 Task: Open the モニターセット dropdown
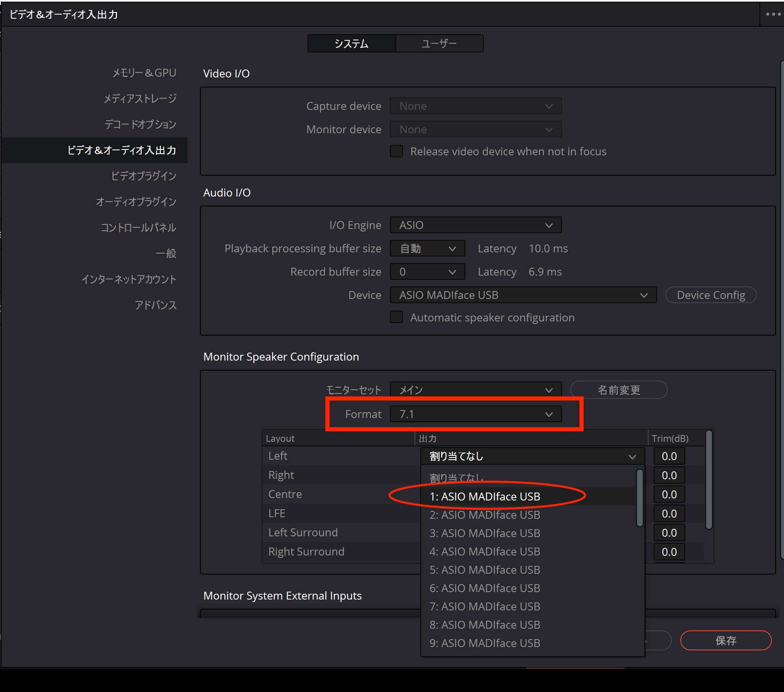475,390
